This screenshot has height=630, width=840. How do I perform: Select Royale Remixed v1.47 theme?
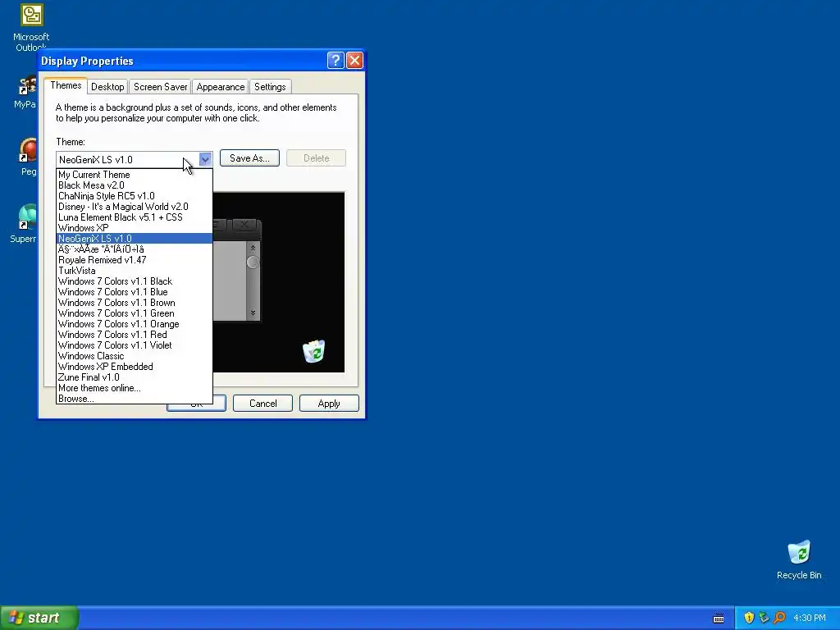[x=135, y=260]
